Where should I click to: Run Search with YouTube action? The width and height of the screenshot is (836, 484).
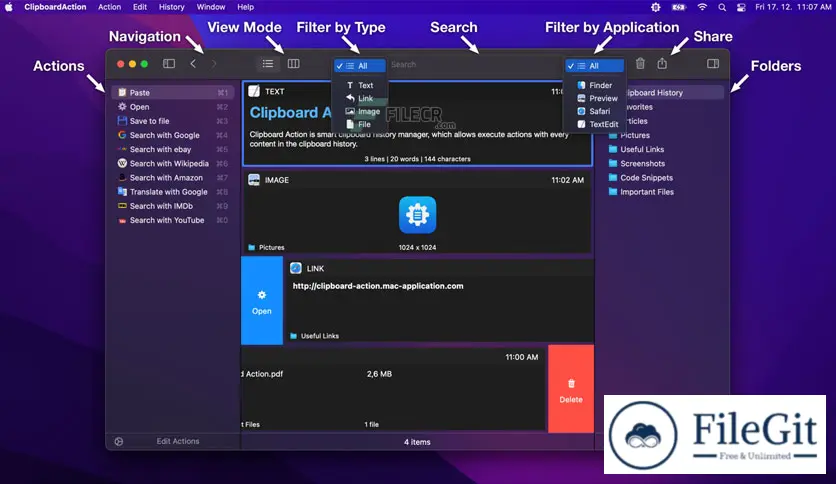(x=173, y=220)
